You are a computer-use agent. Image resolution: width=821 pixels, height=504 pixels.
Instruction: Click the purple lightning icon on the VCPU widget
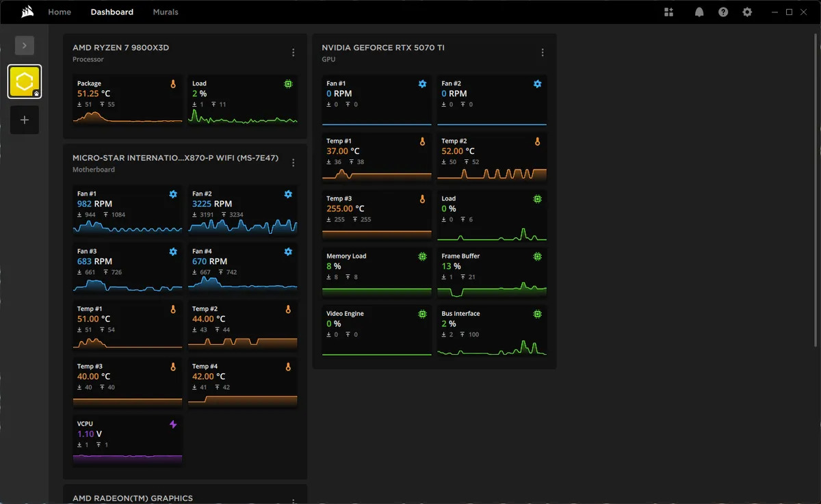pyautogui.click(x=172, y=424)
